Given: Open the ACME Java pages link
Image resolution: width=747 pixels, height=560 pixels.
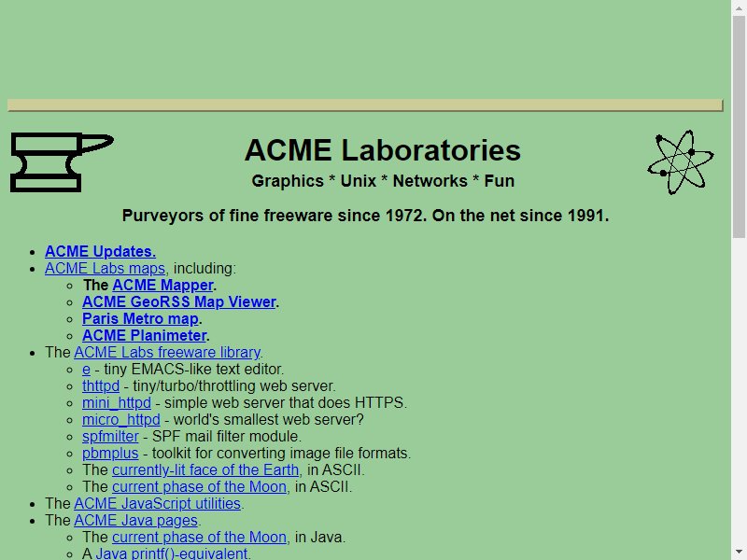Looking at the screenshot, I should coord(135,521).
